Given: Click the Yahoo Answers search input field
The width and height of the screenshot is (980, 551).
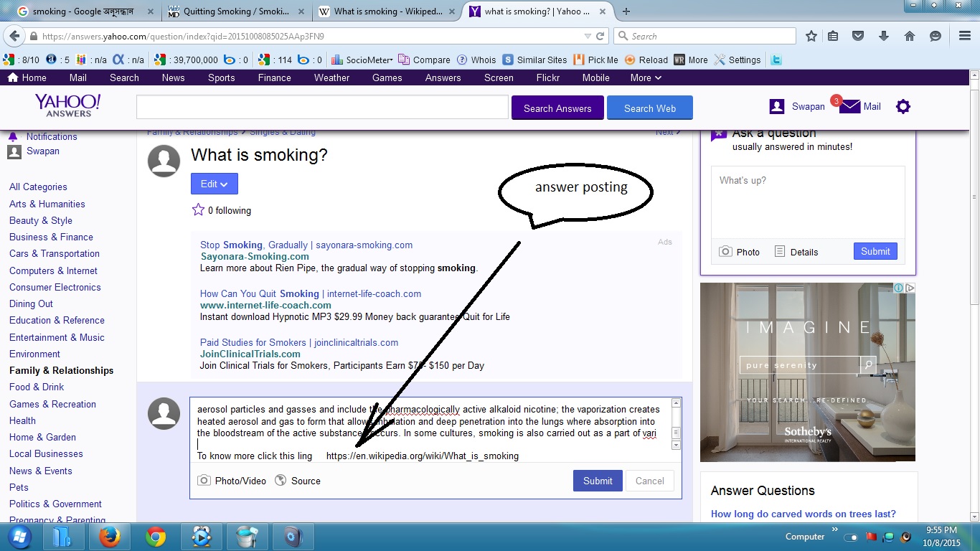Looking at the screenshot, I should 322,108.
